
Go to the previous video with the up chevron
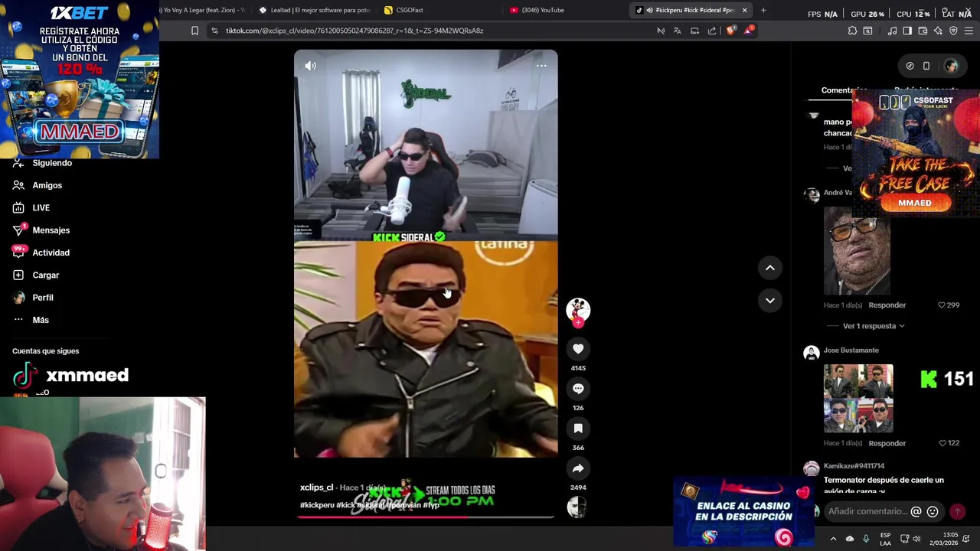point(770,268)
